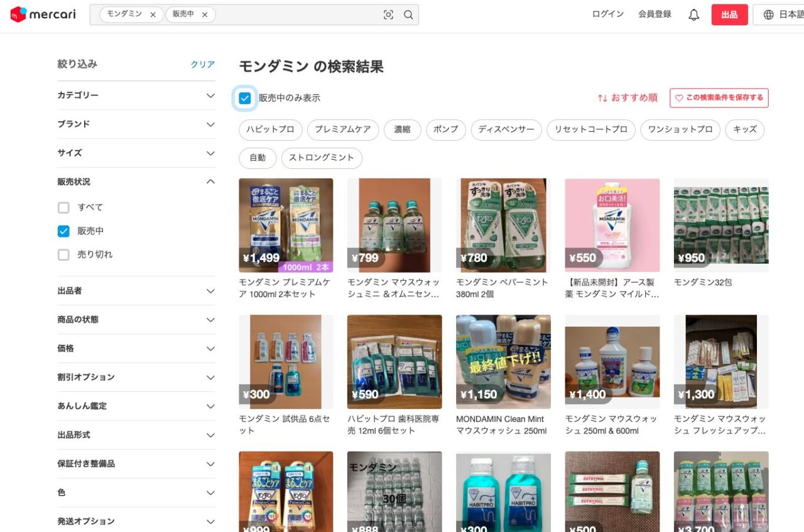
Task: Open notifications bell icon
Action: point(693,15)
